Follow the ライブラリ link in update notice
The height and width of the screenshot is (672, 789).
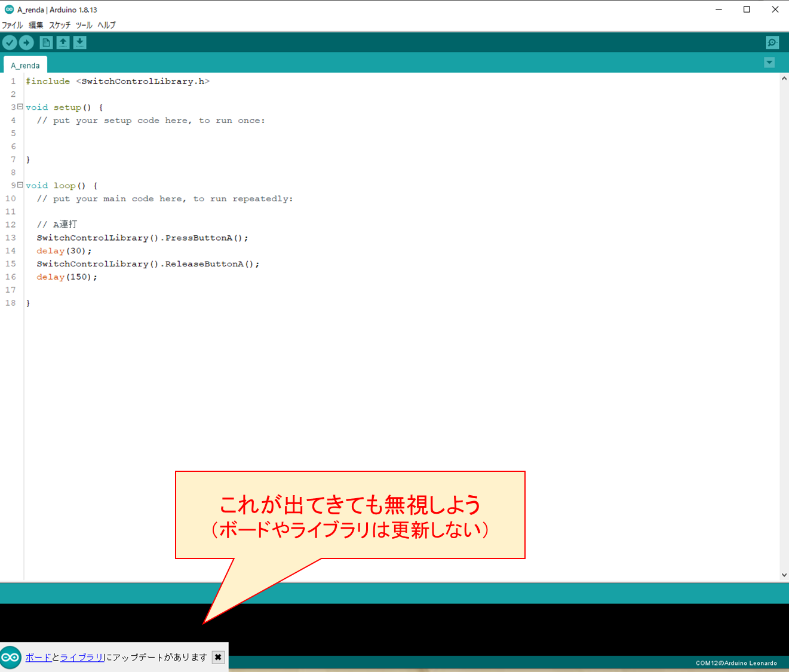click(82, 657)
